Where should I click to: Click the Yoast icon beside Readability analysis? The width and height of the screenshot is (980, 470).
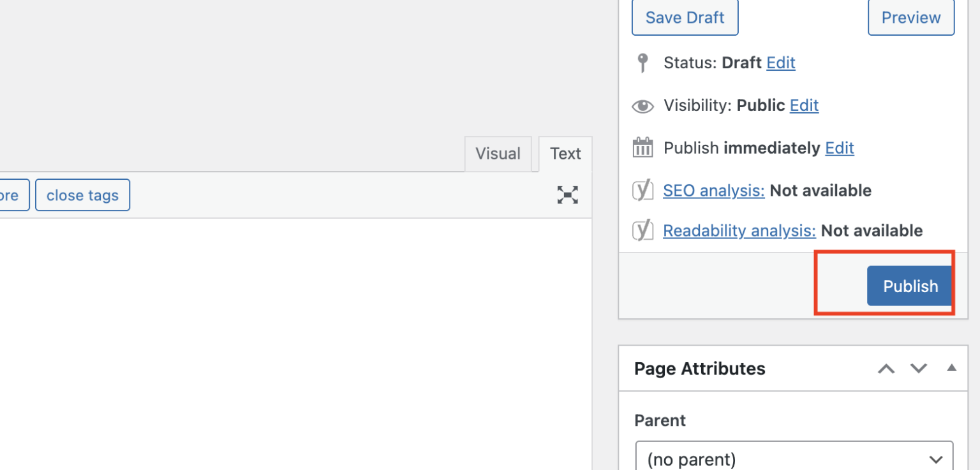coord(642,230)
